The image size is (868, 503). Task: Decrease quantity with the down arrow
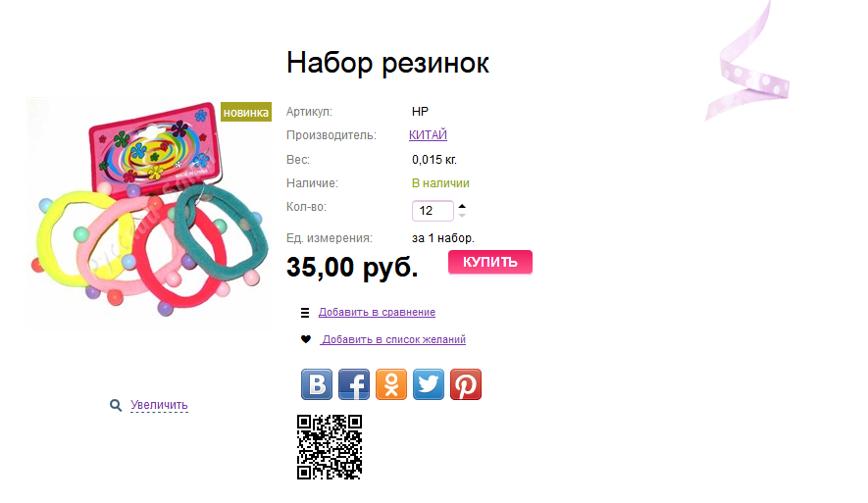[462, 215]
